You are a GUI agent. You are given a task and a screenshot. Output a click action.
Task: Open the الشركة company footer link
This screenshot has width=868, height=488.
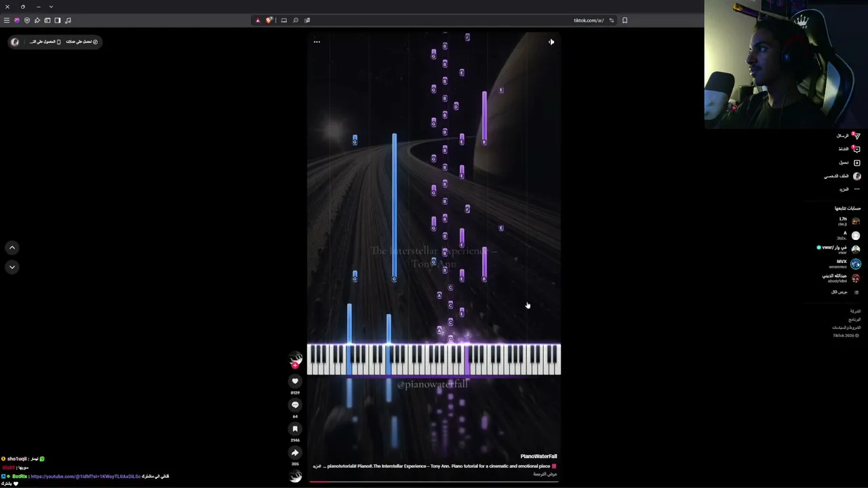855,311
